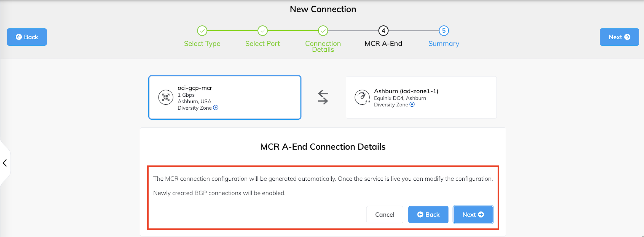644x237 pixels.
Task: Click the Connection Details step checkmark circle
Action: pyautogui.click(x=323, y=31)
